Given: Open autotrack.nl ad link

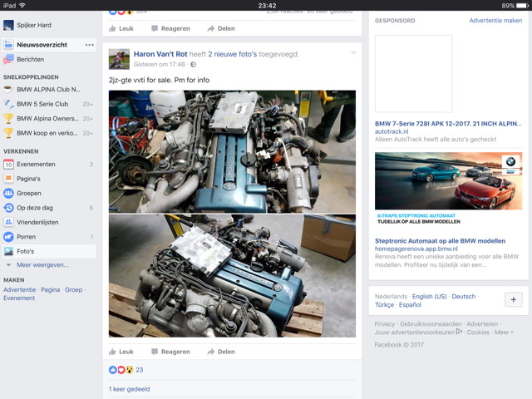Looking at the screenshot, I should pos(392,131).
